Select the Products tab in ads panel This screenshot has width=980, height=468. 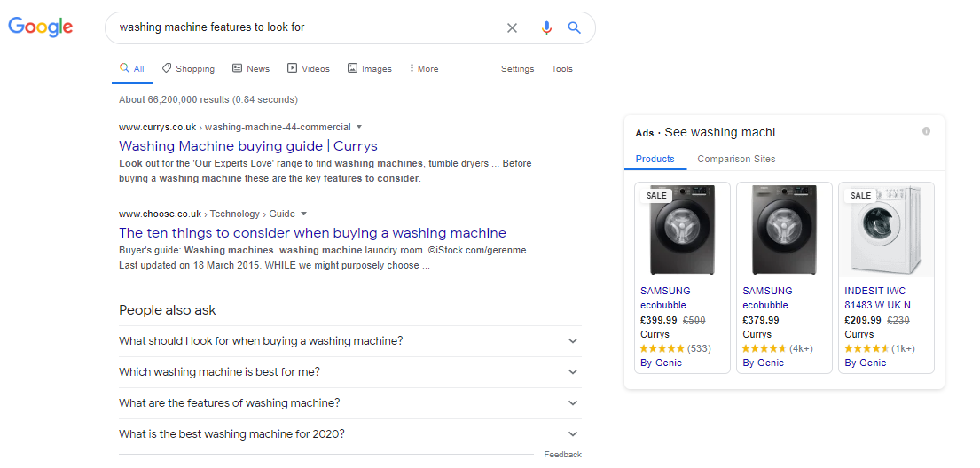pos(655,159)
